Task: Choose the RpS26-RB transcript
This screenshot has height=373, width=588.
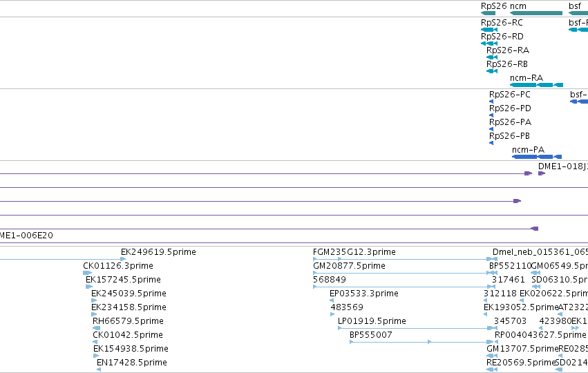Action: (x=507, y=64)
